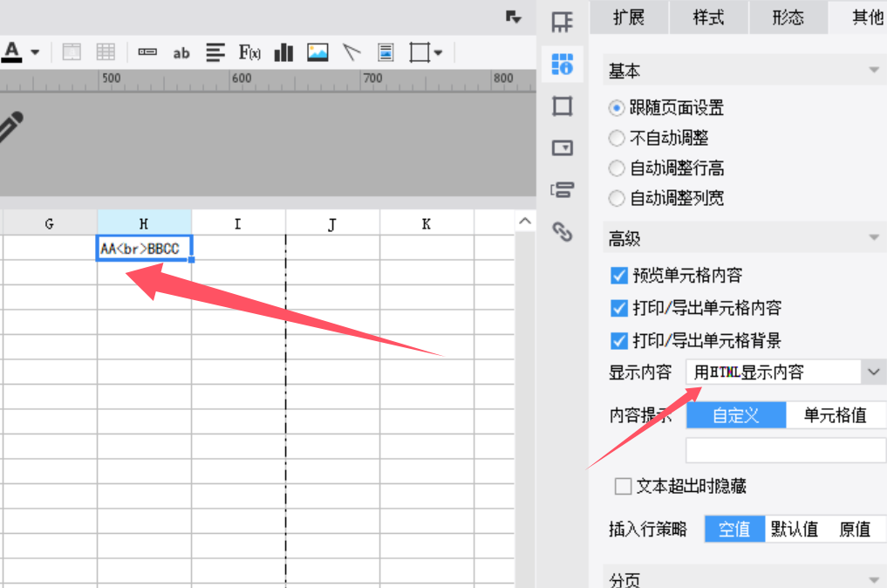Select the floating element square sidebar icon

pos(563,106)
